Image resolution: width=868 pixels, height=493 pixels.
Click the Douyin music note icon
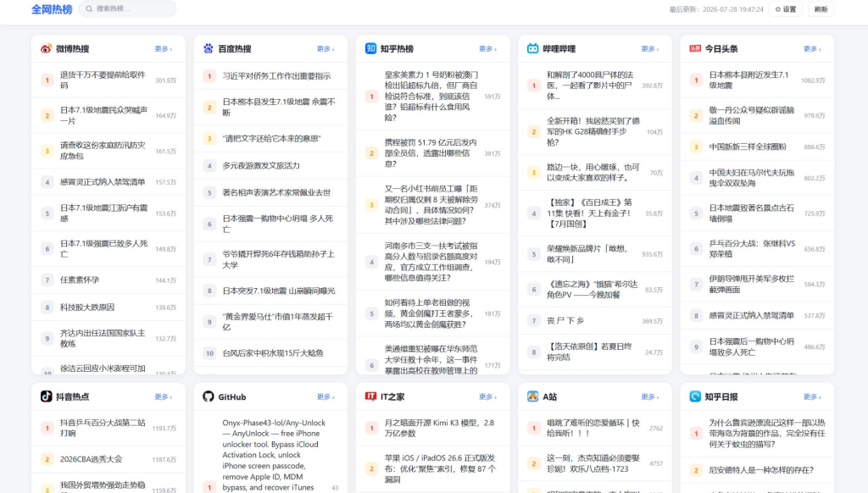46,396
